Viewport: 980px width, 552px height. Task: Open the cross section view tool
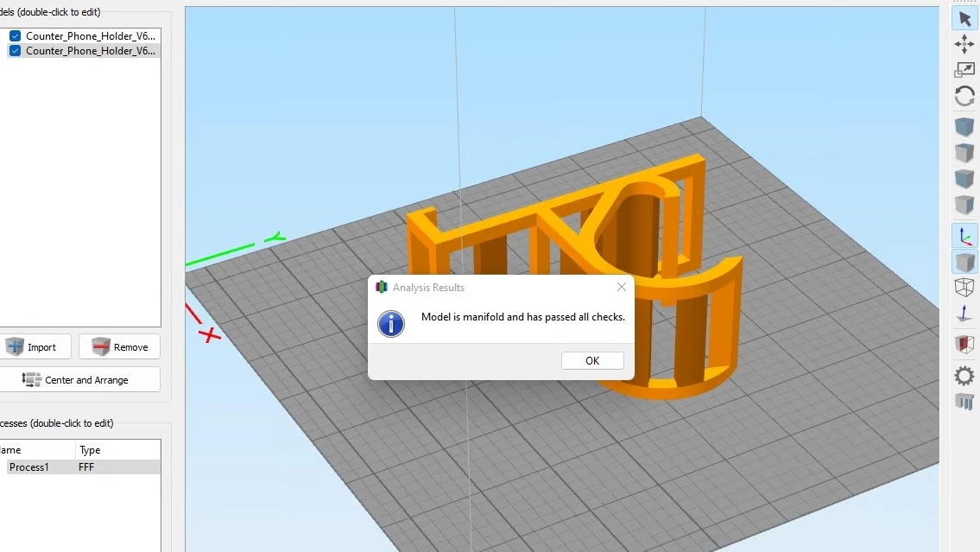(964, 344)
